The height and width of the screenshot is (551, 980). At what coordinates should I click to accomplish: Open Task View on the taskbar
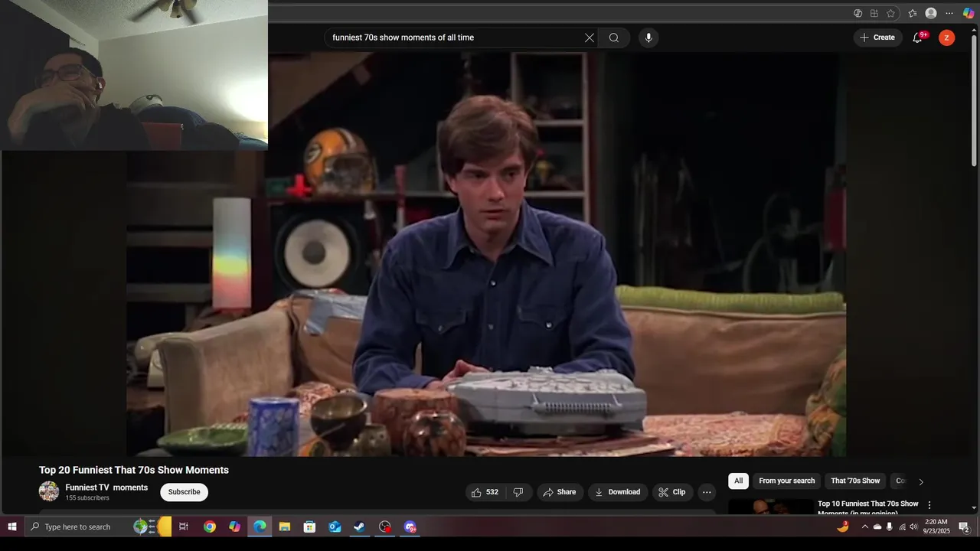(184, 527)
